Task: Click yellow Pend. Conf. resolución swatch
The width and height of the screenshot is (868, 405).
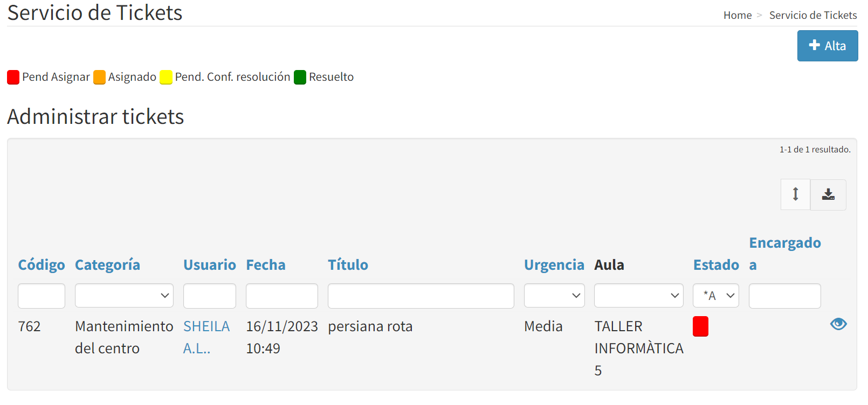Action: pos(166,77)
